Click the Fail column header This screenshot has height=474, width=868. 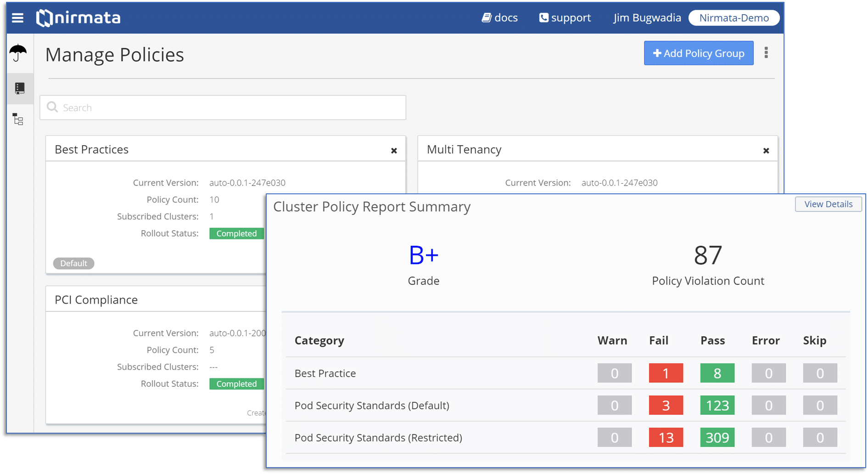(659, 340)
